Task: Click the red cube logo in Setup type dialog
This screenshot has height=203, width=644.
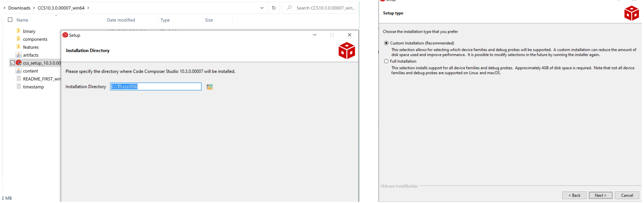Action: click(x=631, y=13)
